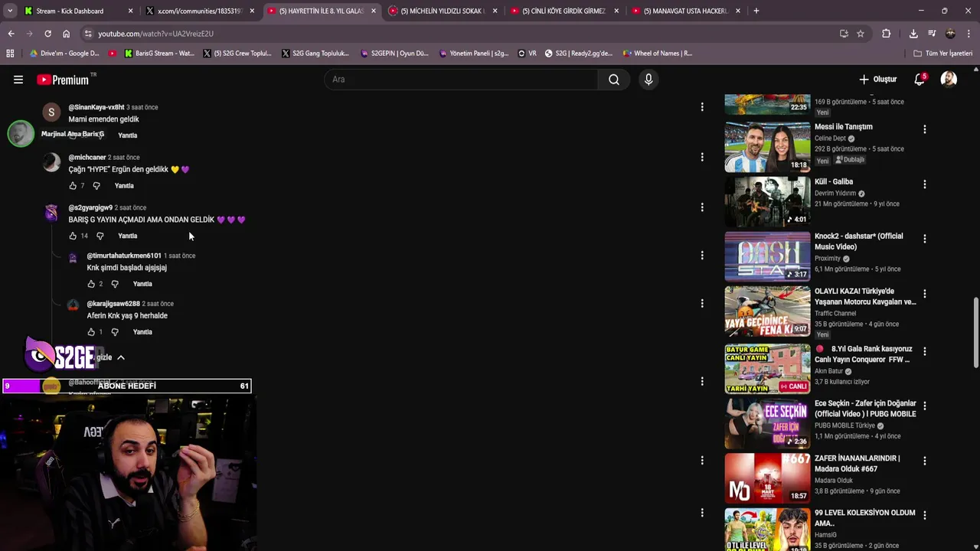Dislike @timurtahaturkmen6101's reply
This screenshot has height=551, width=980.
115,284
